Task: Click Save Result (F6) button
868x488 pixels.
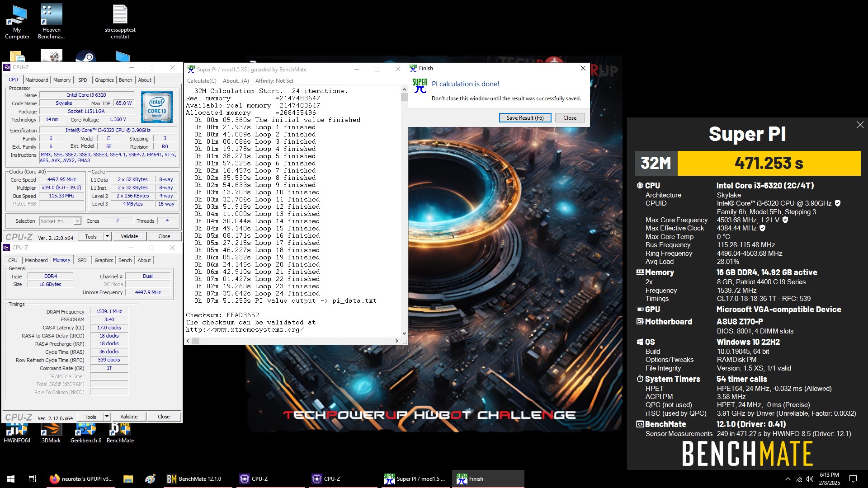Action: 525,118
